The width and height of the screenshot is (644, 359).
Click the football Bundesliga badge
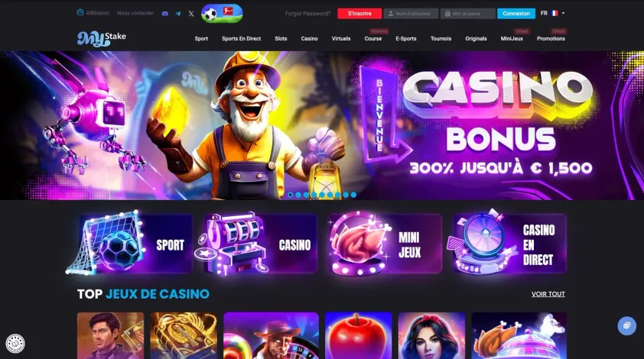[222, 14]
